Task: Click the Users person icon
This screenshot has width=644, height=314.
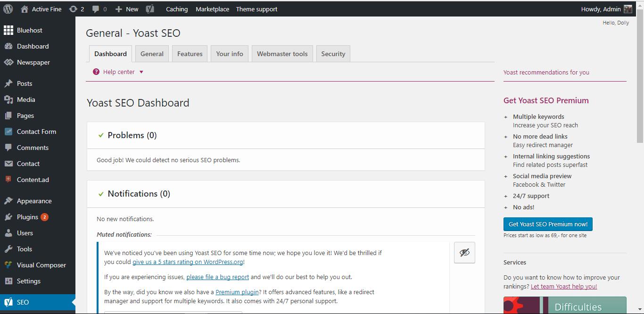Action: coord(8,233)
